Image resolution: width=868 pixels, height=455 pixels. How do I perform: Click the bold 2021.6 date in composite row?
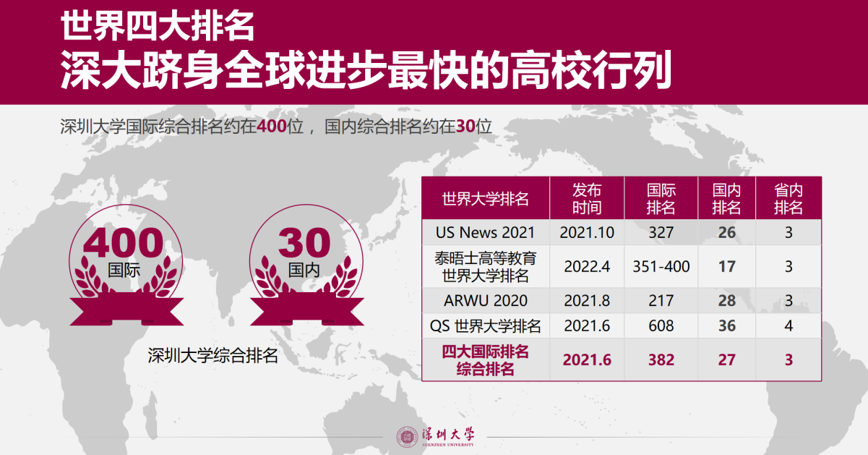[587, 360]
